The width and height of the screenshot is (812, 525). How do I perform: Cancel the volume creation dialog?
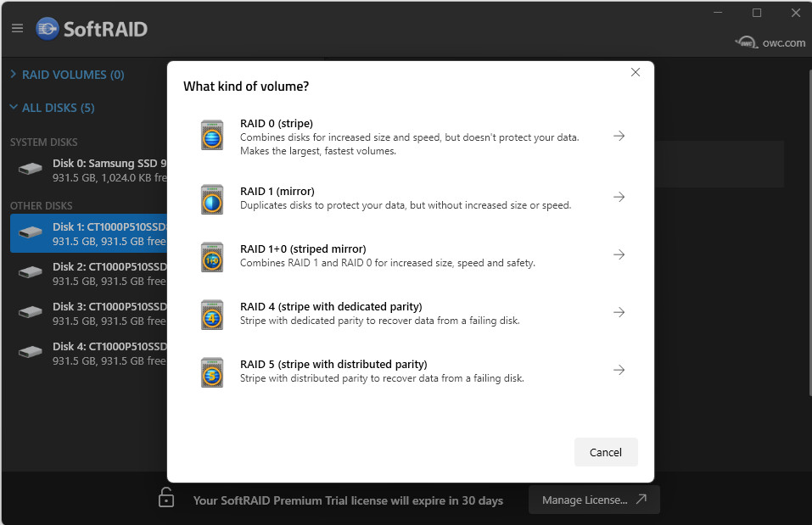606,452
